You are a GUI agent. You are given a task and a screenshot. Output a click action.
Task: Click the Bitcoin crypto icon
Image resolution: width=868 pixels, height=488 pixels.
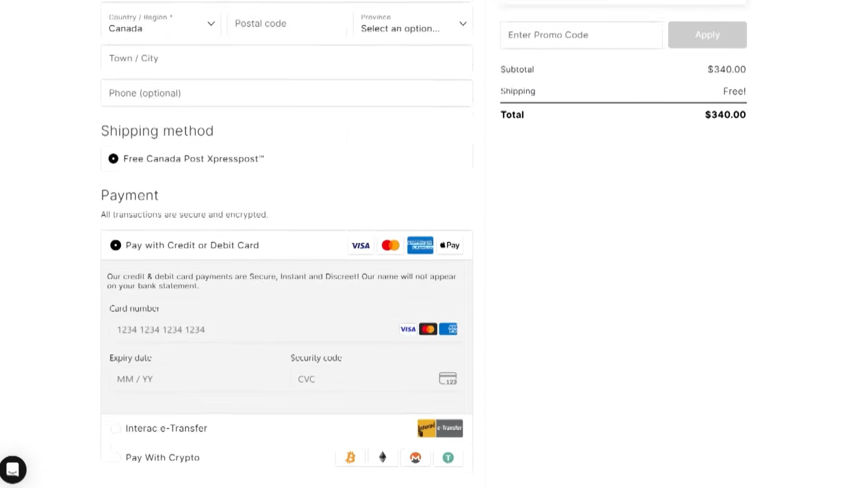point(350,458)
